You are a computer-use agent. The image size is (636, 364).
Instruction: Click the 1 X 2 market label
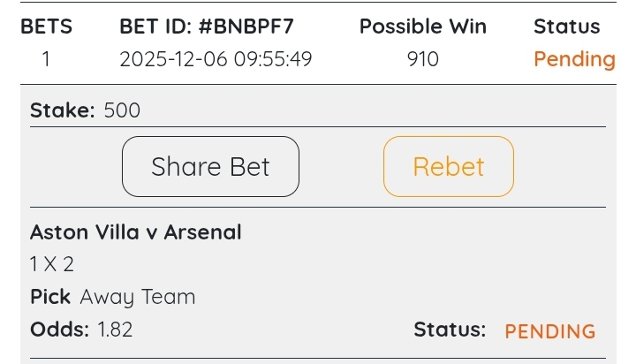pyautogui.click(x=52, y=264)
